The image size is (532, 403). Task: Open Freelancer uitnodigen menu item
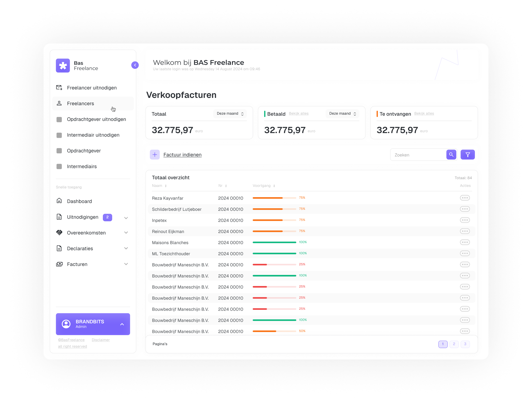(x=92, y=88)
